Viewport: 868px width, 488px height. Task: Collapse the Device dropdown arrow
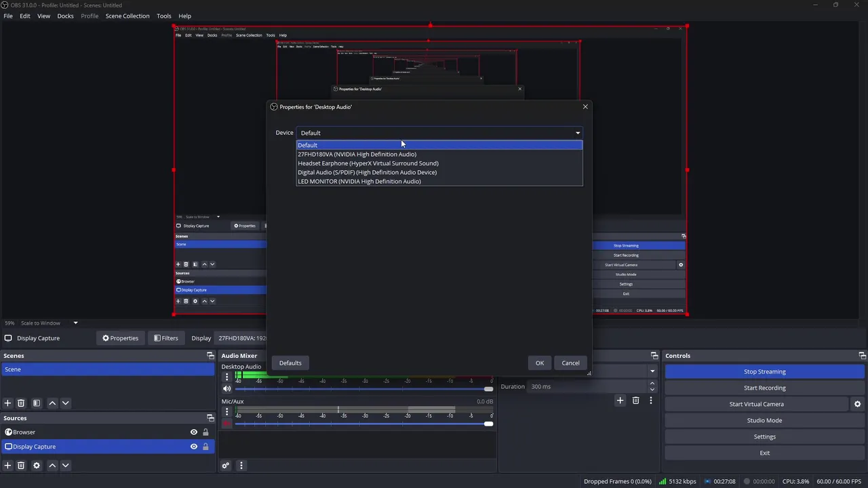click(x=578, y=133)
